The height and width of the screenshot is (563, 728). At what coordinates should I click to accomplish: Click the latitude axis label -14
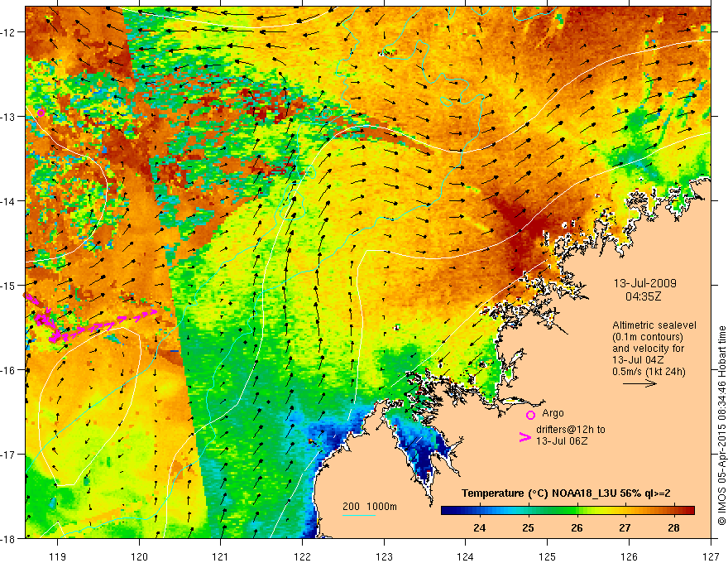9,200
